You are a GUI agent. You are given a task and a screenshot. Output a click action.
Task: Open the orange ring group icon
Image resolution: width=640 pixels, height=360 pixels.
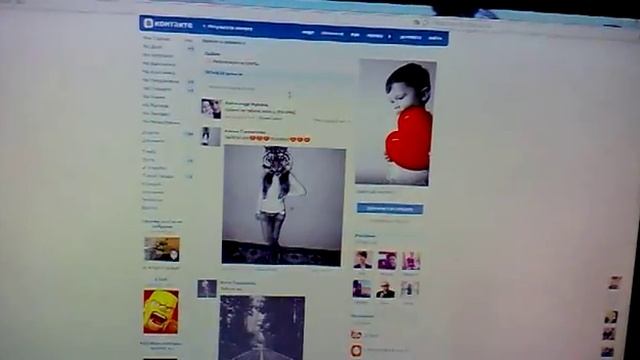point(357,350)
